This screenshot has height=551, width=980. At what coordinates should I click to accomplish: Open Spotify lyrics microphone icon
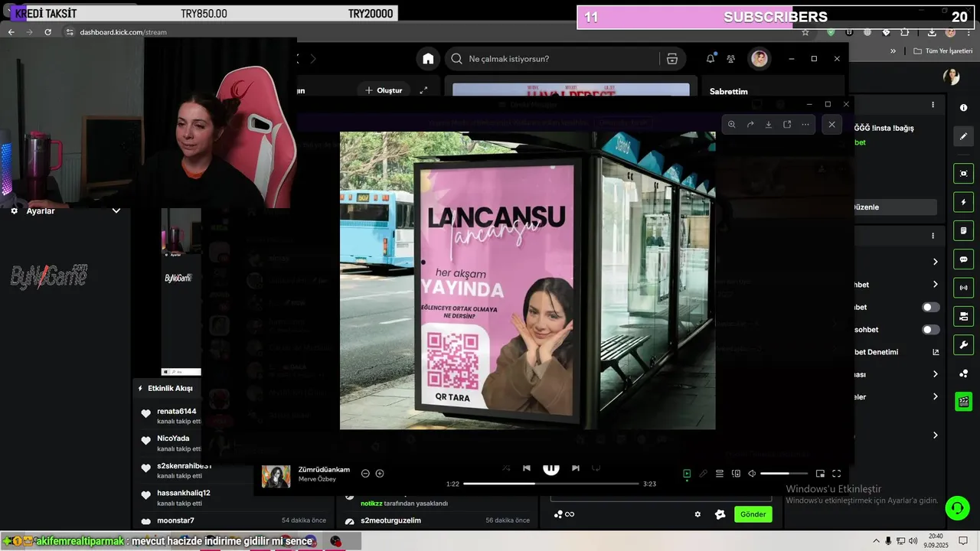tap(703, 474)
